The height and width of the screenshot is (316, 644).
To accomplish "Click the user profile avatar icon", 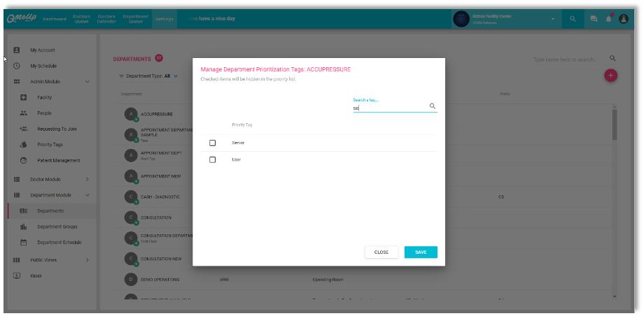I will (623, 19).
